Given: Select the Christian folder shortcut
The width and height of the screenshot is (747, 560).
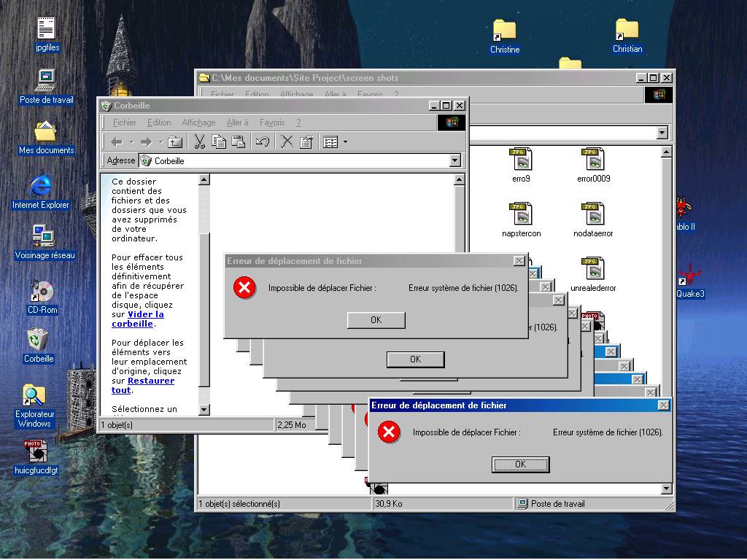Looking at the screenshot, I should [627, 36].
